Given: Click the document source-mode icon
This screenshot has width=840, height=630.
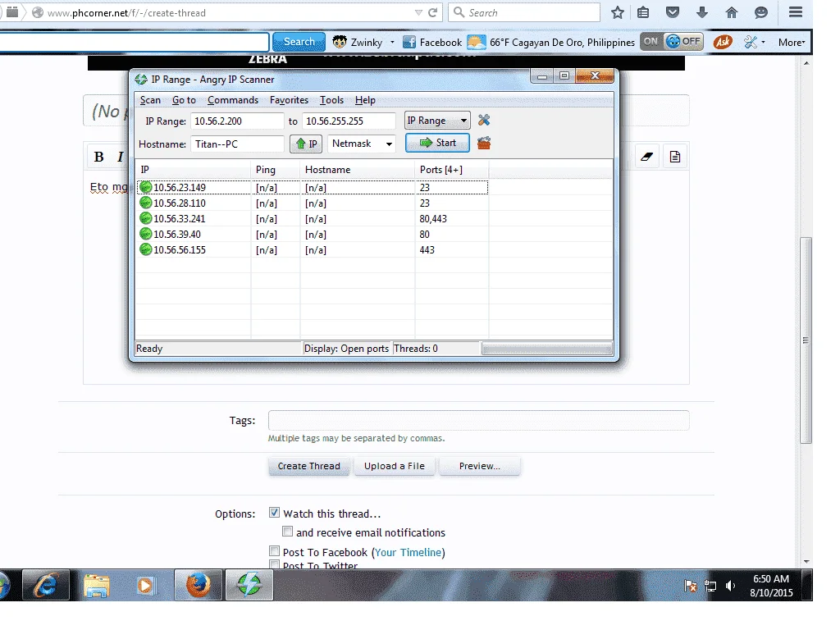Looking at the screenshot, I should click(x=675, y=157).
